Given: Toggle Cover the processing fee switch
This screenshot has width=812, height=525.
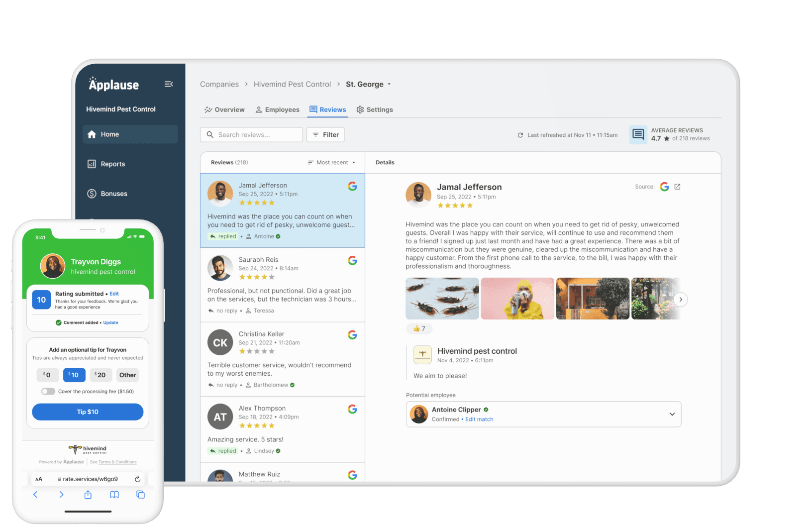Looking at the screenshot, I should coord(48,391).
